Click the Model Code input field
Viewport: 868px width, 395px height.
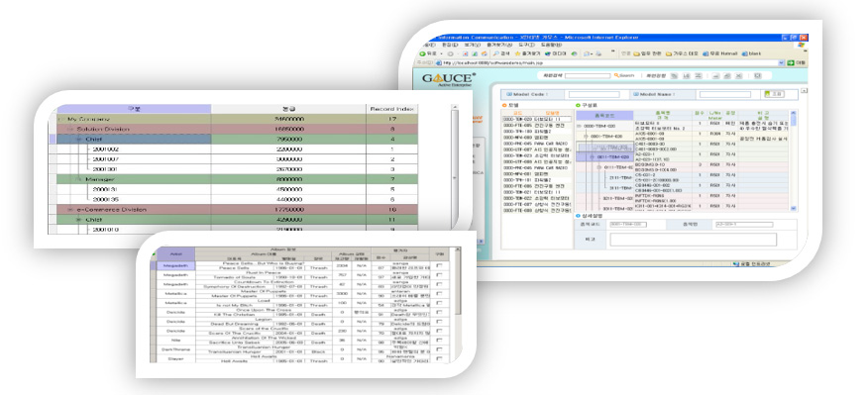tap(594, 95)
